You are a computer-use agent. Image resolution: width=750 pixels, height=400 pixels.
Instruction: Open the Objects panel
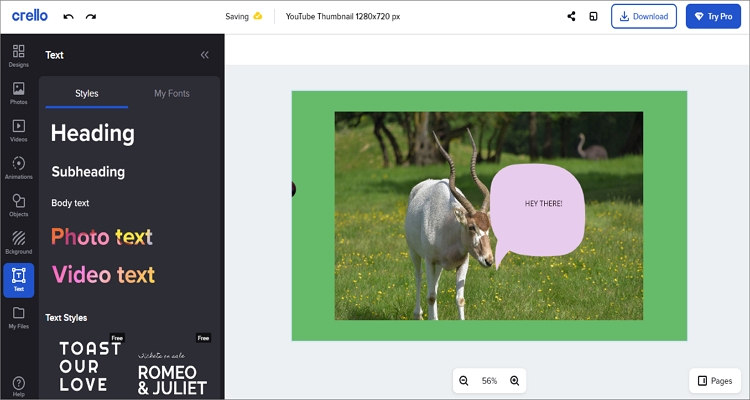pyautogui.click(x=19, y=205)
